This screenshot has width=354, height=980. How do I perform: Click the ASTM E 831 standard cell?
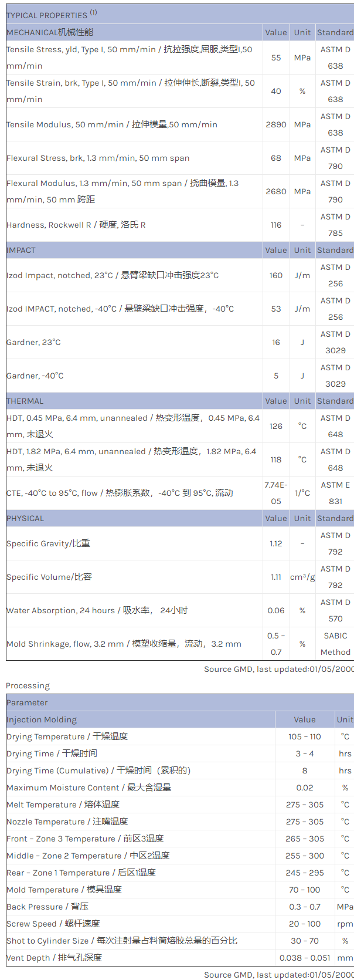pyautogui.click(x=335, y=493)
